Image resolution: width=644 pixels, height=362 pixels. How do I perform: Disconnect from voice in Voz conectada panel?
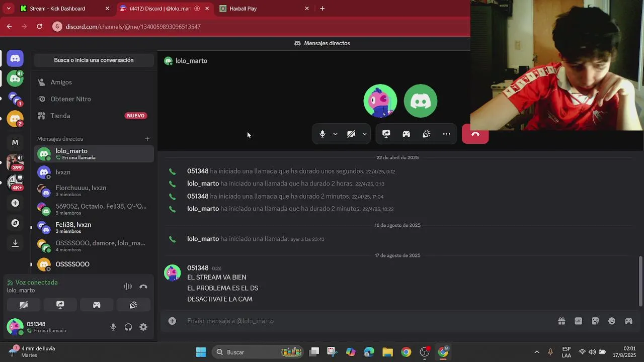143,287
